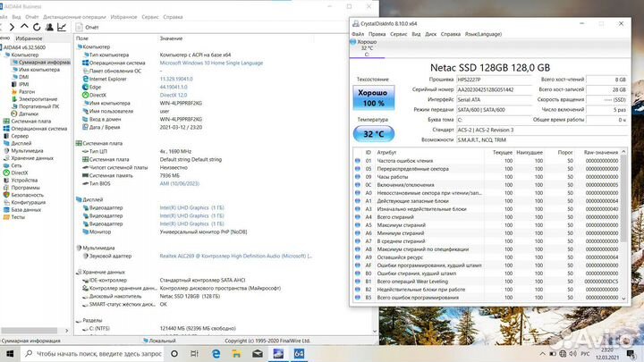The image size is (644, 362).
Task: Click the Internet Explorer version link
Action: [x=176, y=79]
